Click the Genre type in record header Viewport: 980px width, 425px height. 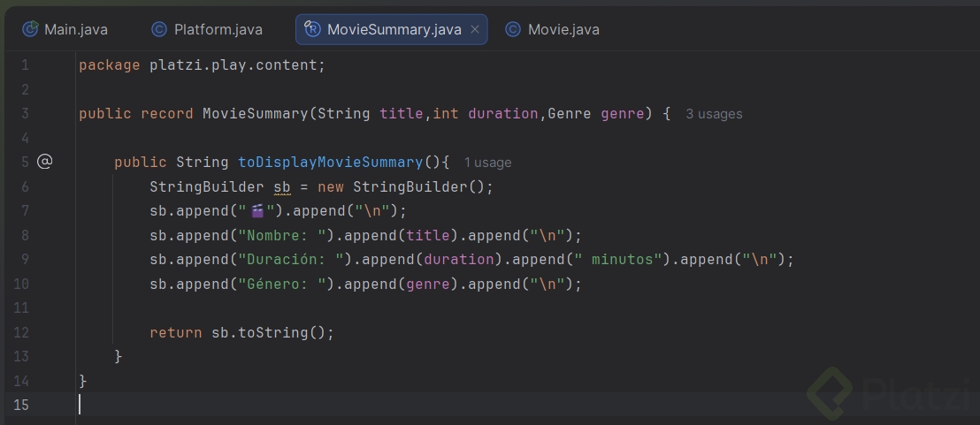(569, 113)
